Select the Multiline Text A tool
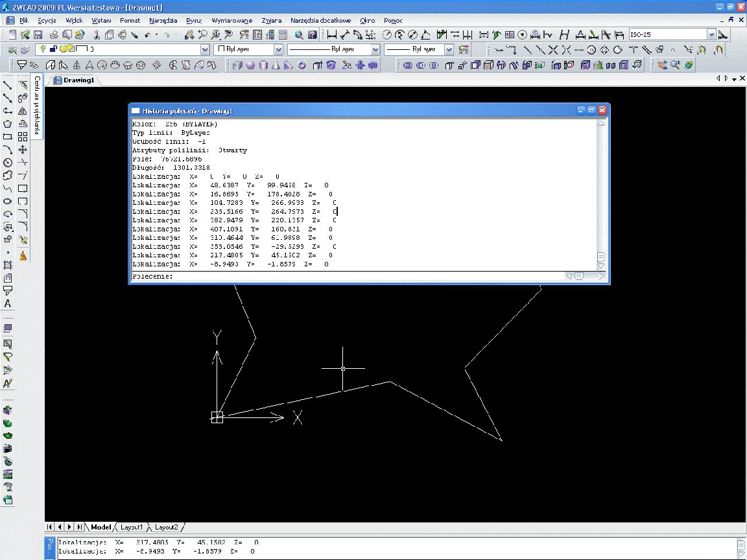The width and height of the screenshot is (747, 560). point(8,303)
